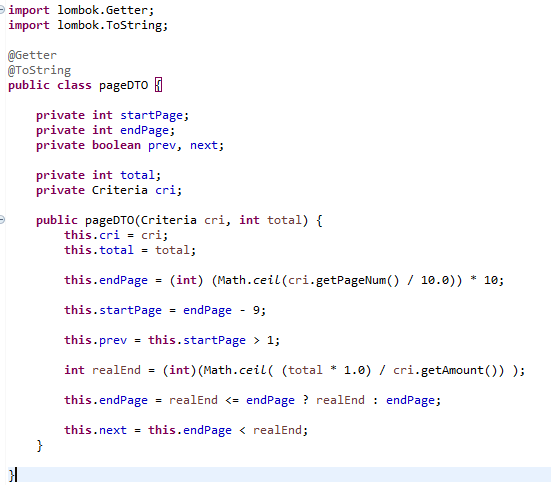Click the ternary 'realEnd <= endPage' assignment line
Viewport: 551px width, 485px height.
[x=253, y=400]
